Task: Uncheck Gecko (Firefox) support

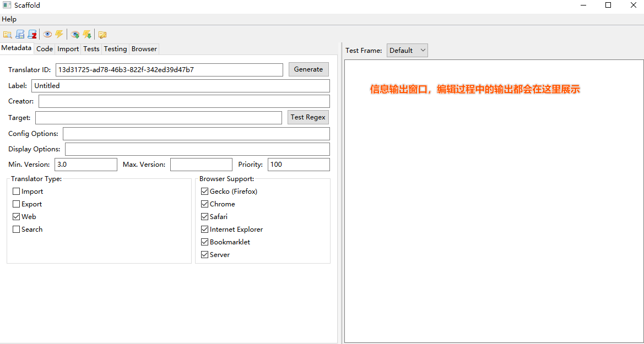Action: tap(204, 191)
